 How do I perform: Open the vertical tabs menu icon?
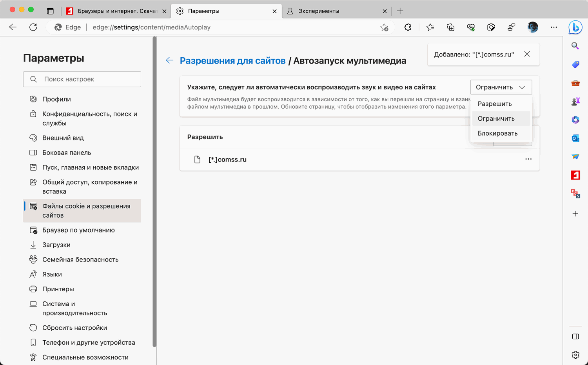click(x=50, y=11)
